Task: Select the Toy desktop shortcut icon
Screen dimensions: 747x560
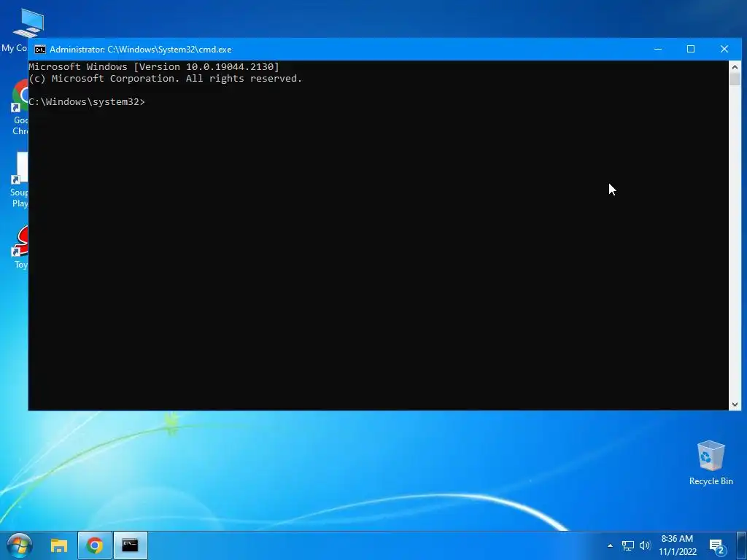Action: click(x=20, y=246)
